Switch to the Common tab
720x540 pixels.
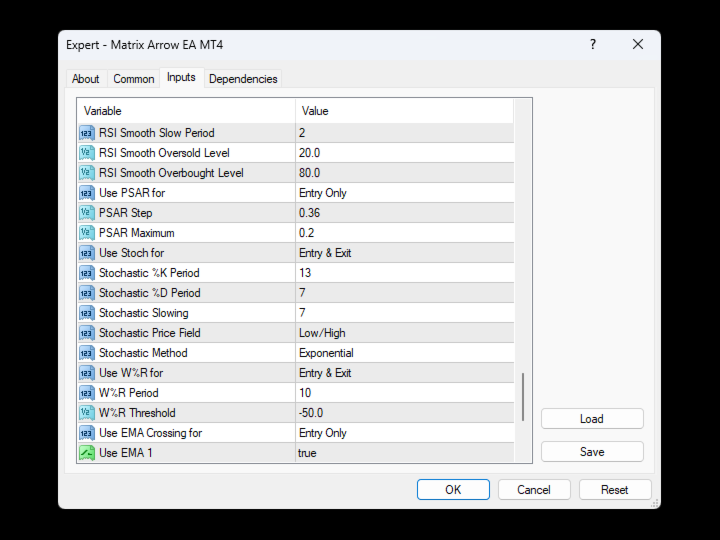point(133,79)
